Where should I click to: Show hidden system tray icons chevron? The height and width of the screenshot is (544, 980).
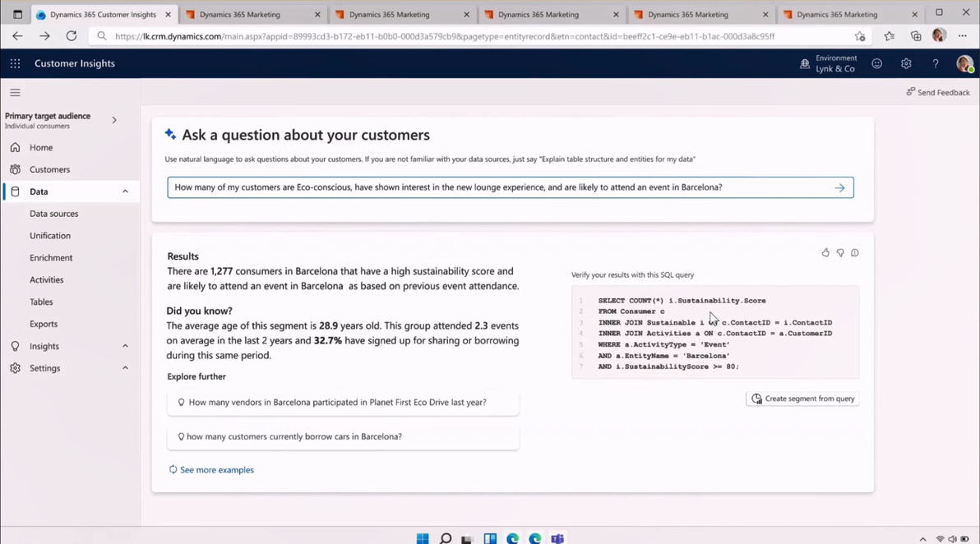click(x=922, y=539)
